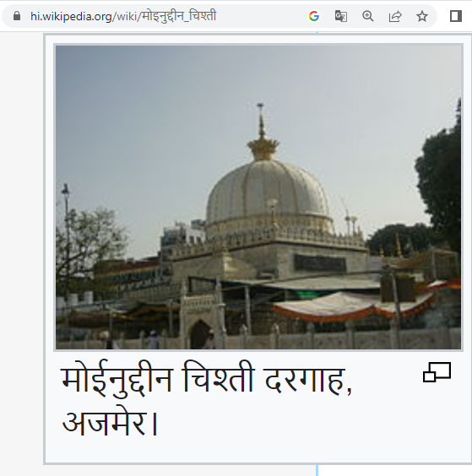Open the zoom magnifier icon
The height and width of the screenshot is (476, 472).
368,16
